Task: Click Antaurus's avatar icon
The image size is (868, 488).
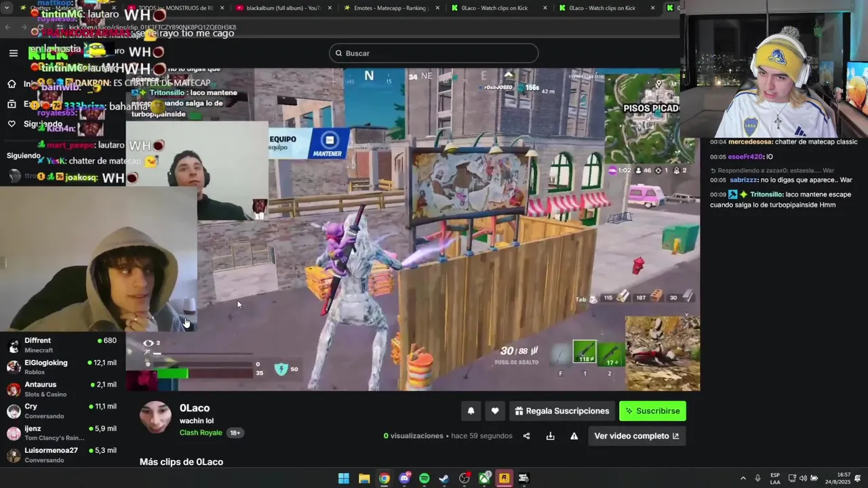Action: tap(14, 389)
